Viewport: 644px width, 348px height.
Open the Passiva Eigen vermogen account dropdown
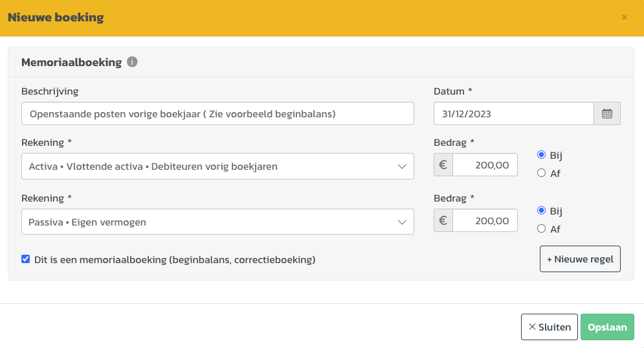click(217, 222)
